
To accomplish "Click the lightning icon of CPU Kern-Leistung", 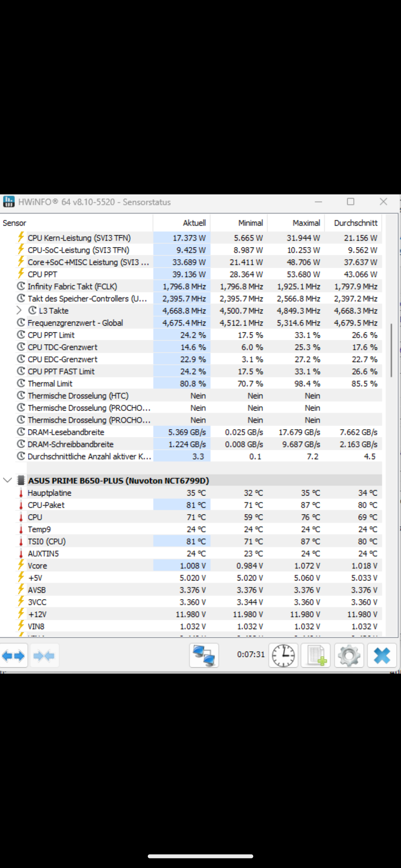I will tap(21, 237).
